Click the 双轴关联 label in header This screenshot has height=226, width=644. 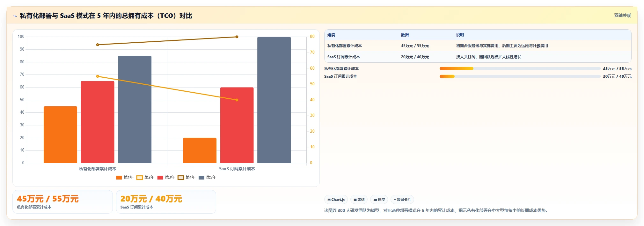click(622, 15)
